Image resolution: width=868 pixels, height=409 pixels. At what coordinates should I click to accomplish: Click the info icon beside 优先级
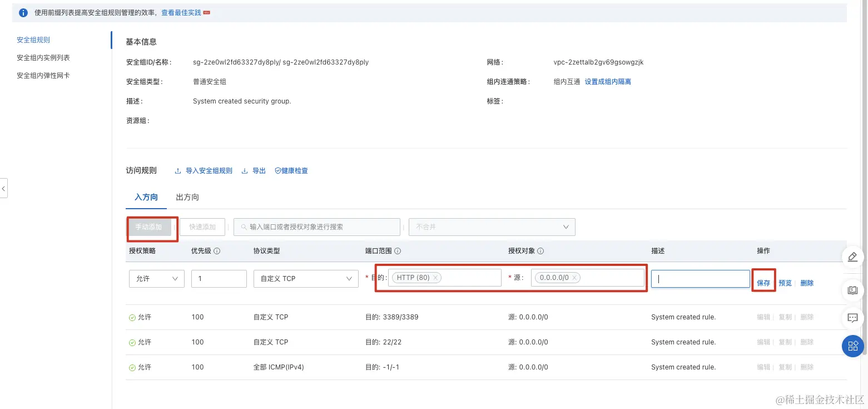coord(217,251)
